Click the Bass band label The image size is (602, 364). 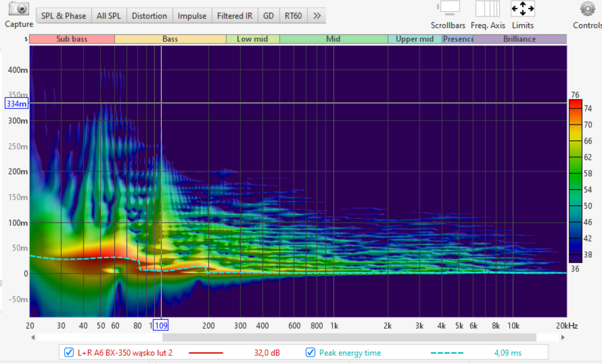(x=170, y=39)
